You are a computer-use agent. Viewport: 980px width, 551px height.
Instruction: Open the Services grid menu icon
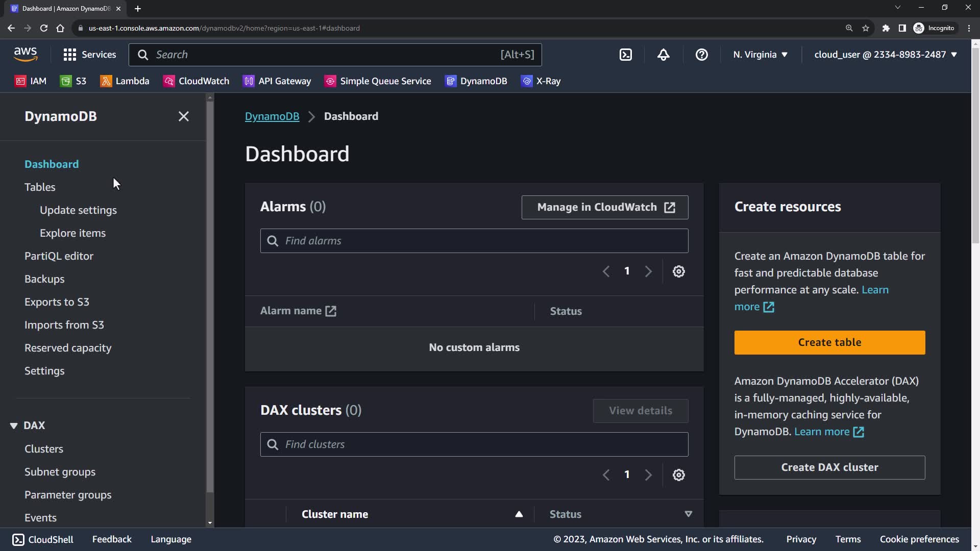point(70,55)
